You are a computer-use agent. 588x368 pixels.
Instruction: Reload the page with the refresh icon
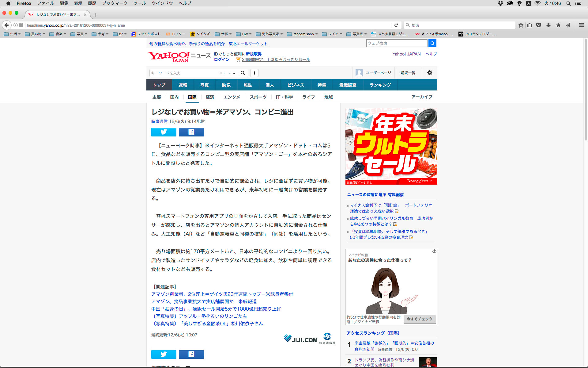396,25
